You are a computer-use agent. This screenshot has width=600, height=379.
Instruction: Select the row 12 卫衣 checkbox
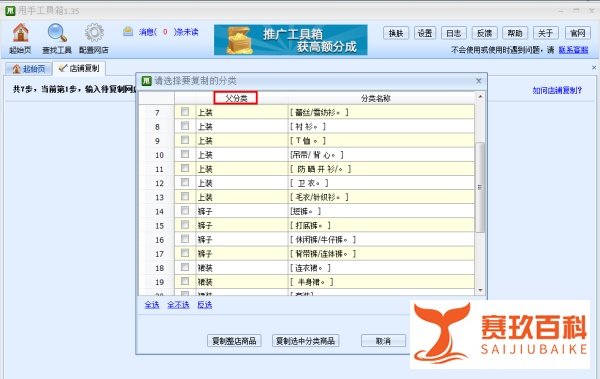point(185,183)
